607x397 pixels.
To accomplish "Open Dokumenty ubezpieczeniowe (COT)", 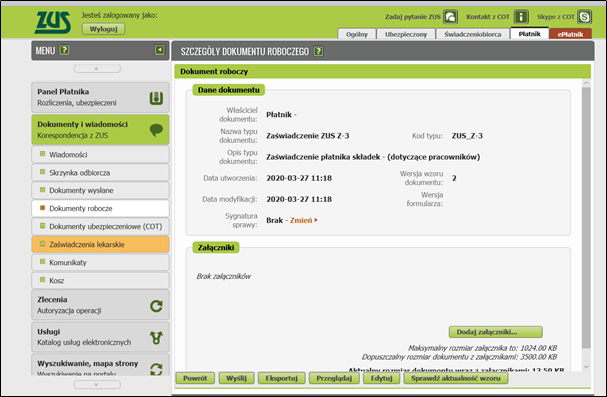I will pyautogui.click(x=100, y=226).
